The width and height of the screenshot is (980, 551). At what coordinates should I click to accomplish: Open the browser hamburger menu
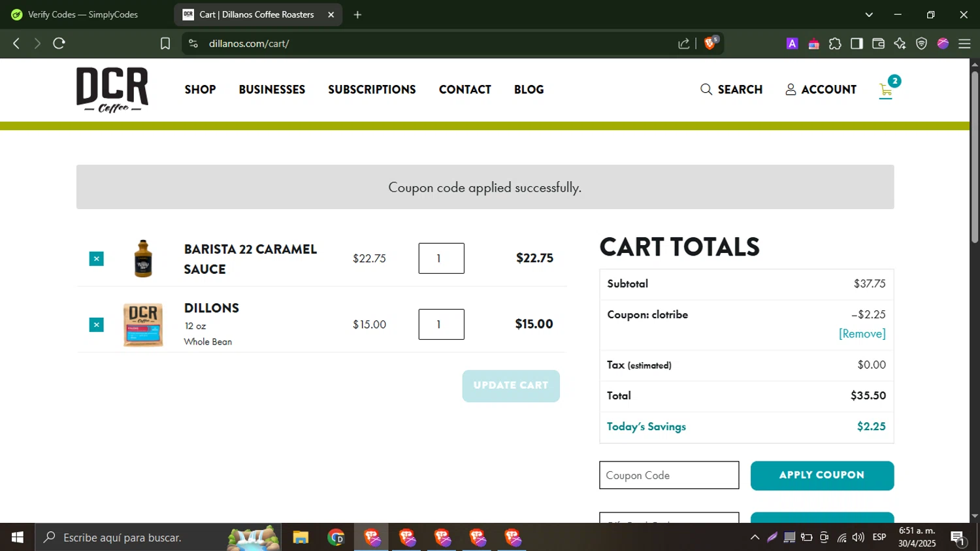tap(964, 44)
